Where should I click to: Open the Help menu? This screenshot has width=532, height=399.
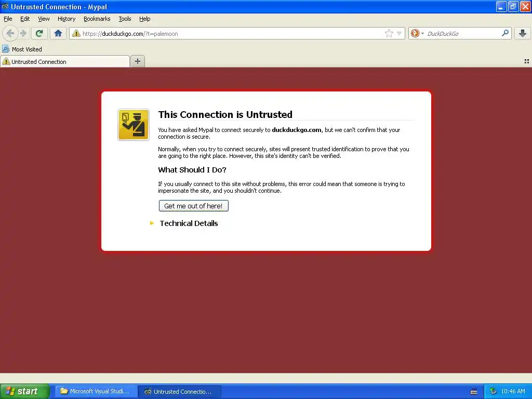click(x=145, y=19)
